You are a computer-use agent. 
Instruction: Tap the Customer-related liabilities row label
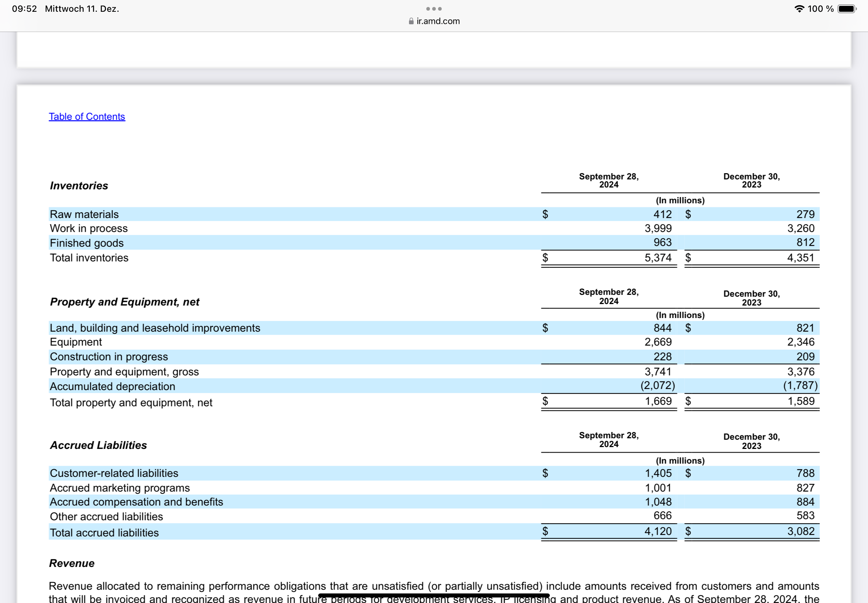coord(114,473)
